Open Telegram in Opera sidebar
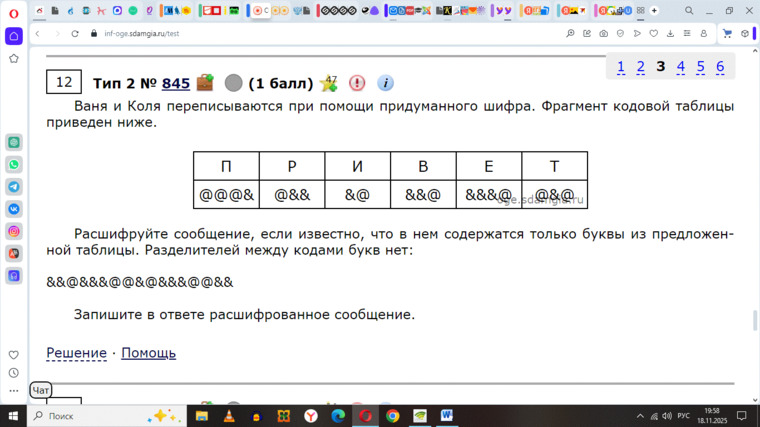The image size is (760, 427). [x=14, y=187]
